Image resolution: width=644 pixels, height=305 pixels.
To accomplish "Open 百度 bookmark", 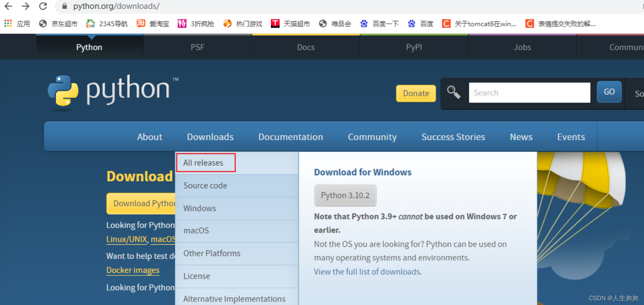I will tap(421, 24).
